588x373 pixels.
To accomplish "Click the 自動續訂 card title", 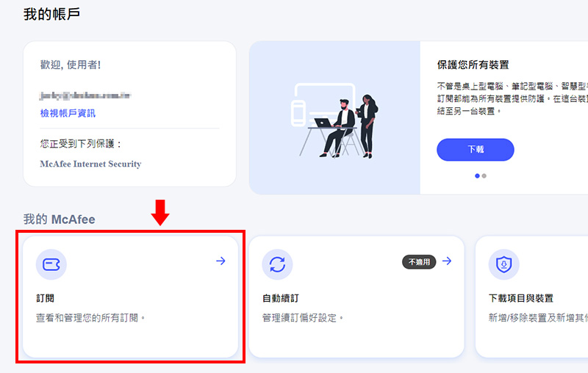I will [281, 298].
